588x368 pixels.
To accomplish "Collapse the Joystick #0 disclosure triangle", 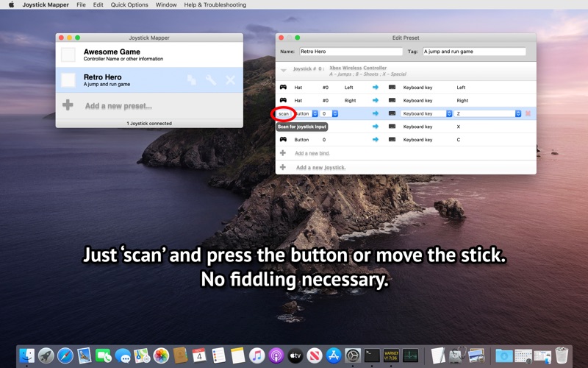I will [284, 70].
